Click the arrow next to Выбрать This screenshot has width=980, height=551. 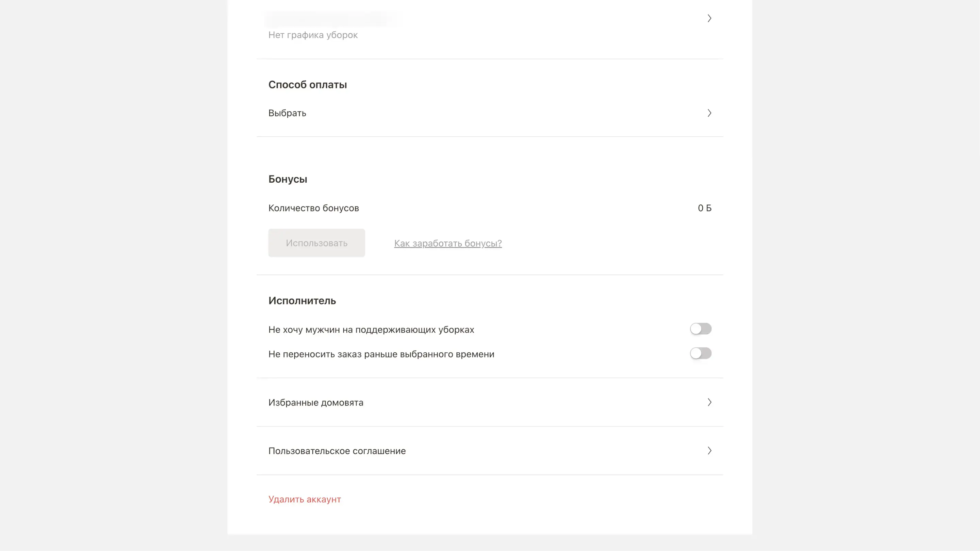coord(709,113)
